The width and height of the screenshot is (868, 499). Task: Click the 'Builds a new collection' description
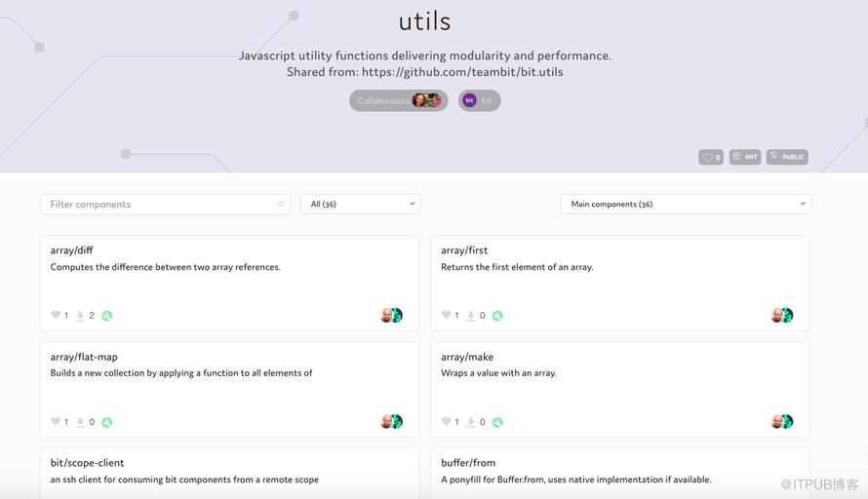(x=181, y=373)
